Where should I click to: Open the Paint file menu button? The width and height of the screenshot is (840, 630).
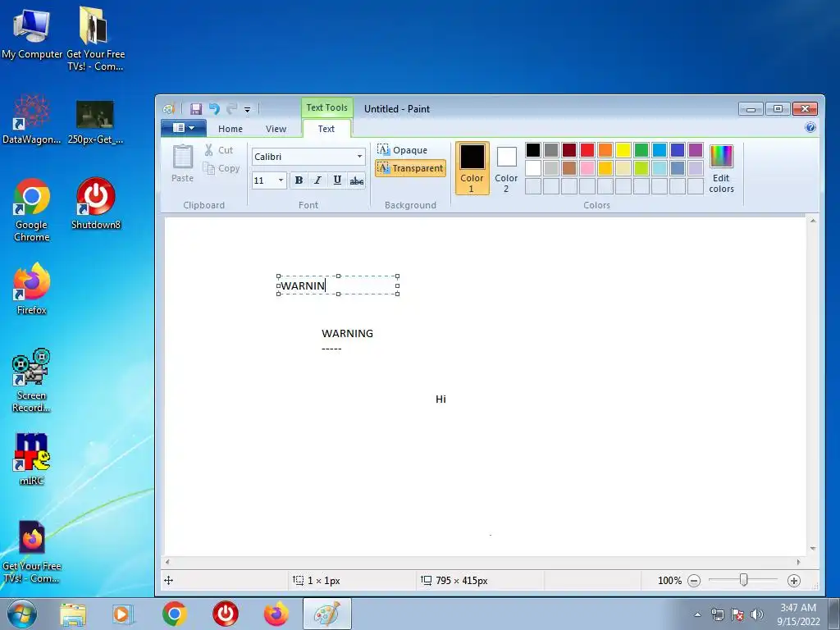point(183,128)
